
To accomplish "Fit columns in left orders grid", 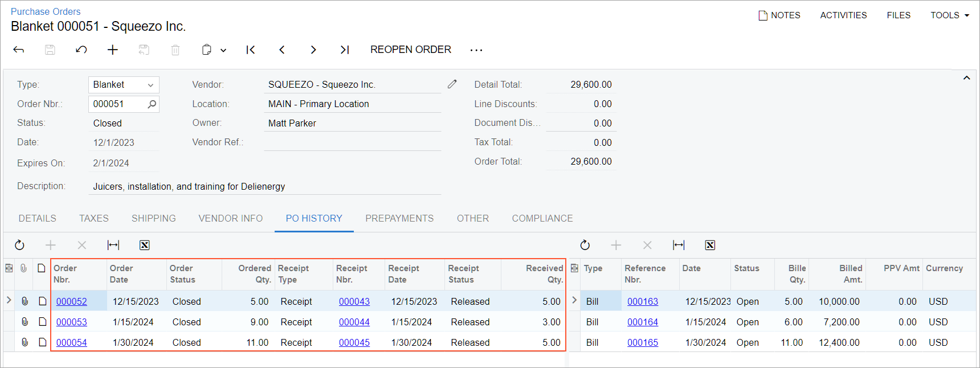I will [x=113, y=245].
